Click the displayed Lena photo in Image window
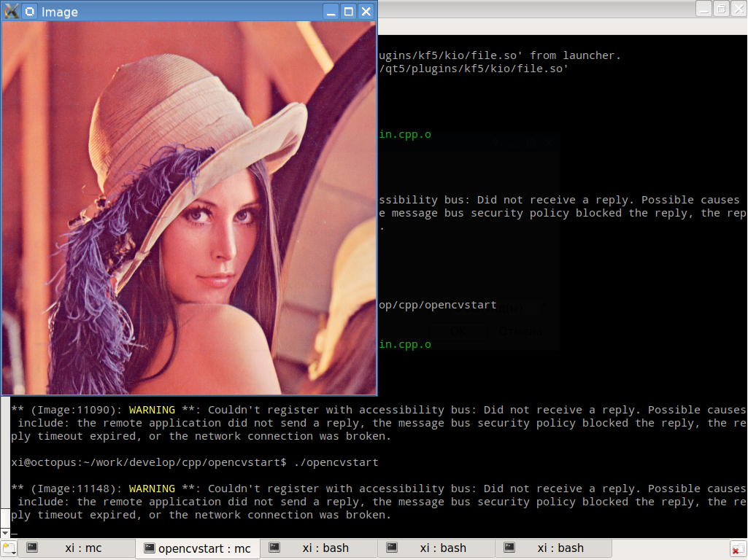The image size is (748, 560). tap(189, 208)
